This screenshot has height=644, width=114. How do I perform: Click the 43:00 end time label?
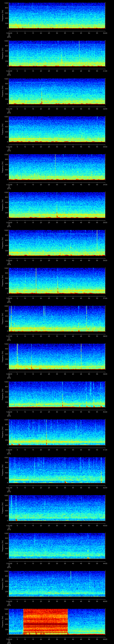click(105, 525)
